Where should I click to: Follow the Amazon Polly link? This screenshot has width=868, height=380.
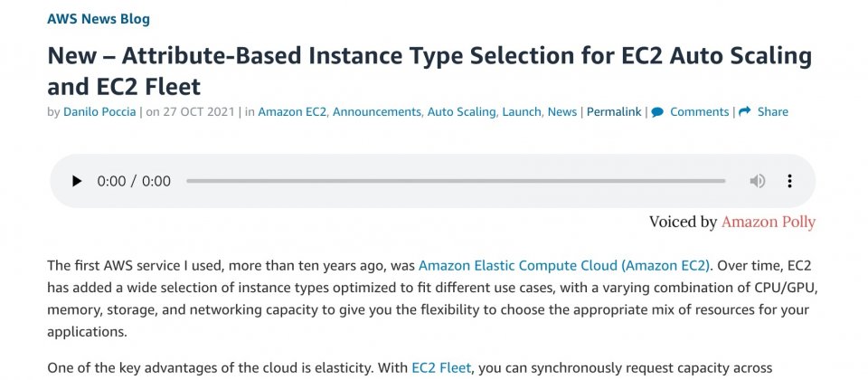[769, 223]
